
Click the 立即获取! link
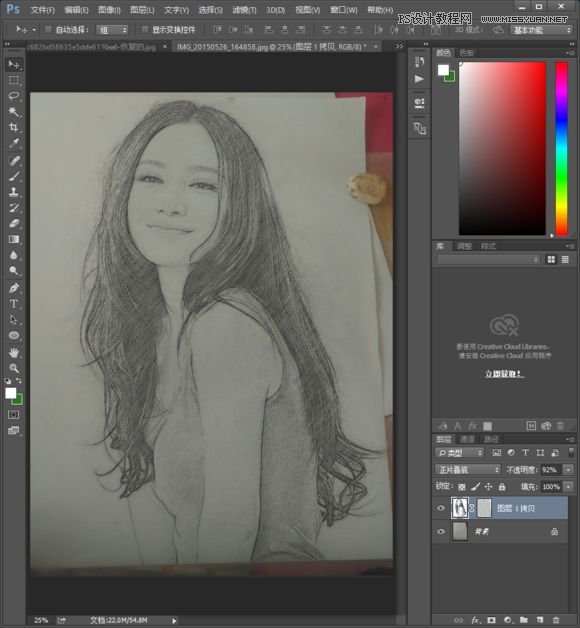(x=503, y=374)
